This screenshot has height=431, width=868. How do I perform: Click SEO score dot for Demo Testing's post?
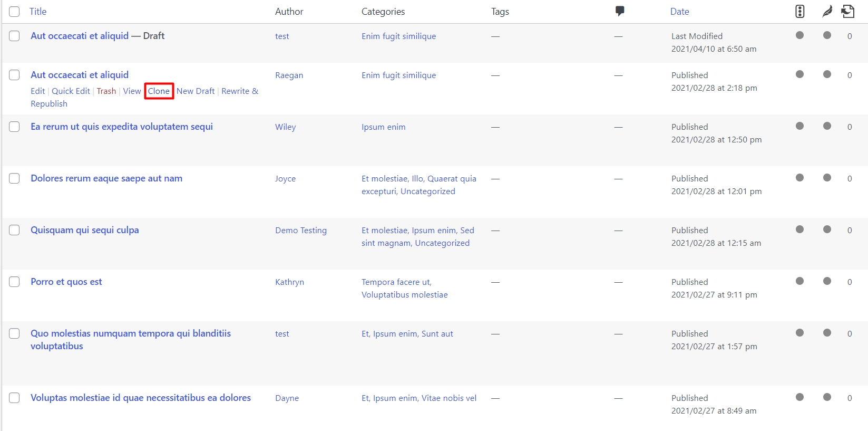coord(800,229)
